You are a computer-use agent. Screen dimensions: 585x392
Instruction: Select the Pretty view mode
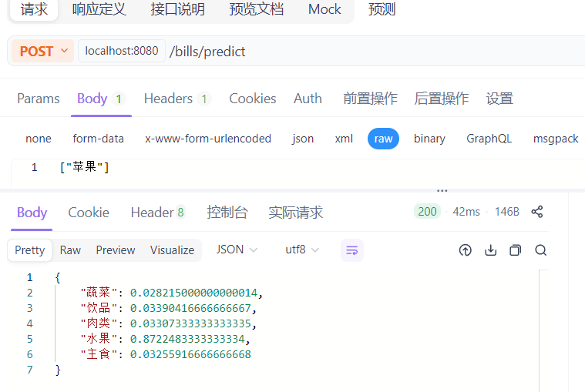click(x=29, y=250)
